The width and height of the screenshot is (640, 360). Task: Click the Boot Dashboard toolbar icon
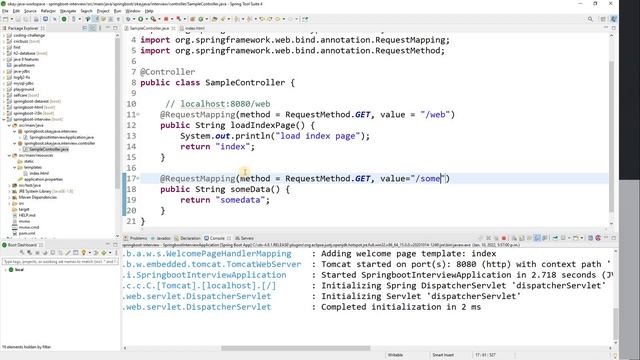click(x=64, y=19)
